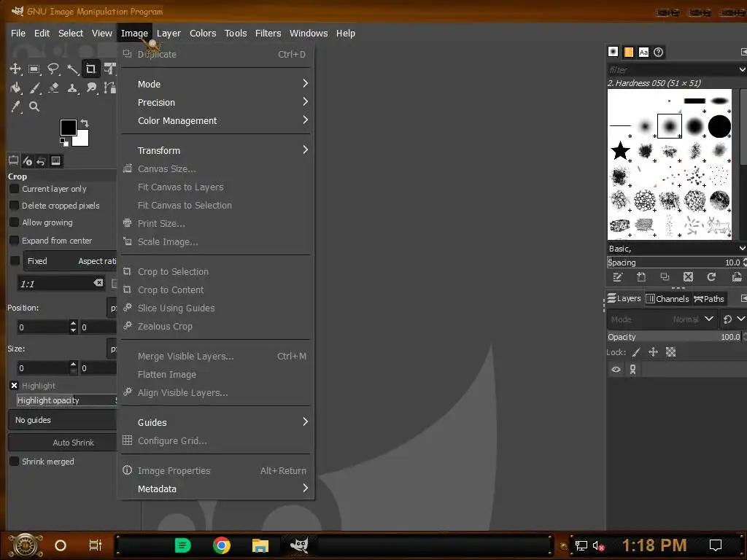This screenshot has height=560, width=747.
Task: Expand the Mode submenu
Action: point(216,84)
